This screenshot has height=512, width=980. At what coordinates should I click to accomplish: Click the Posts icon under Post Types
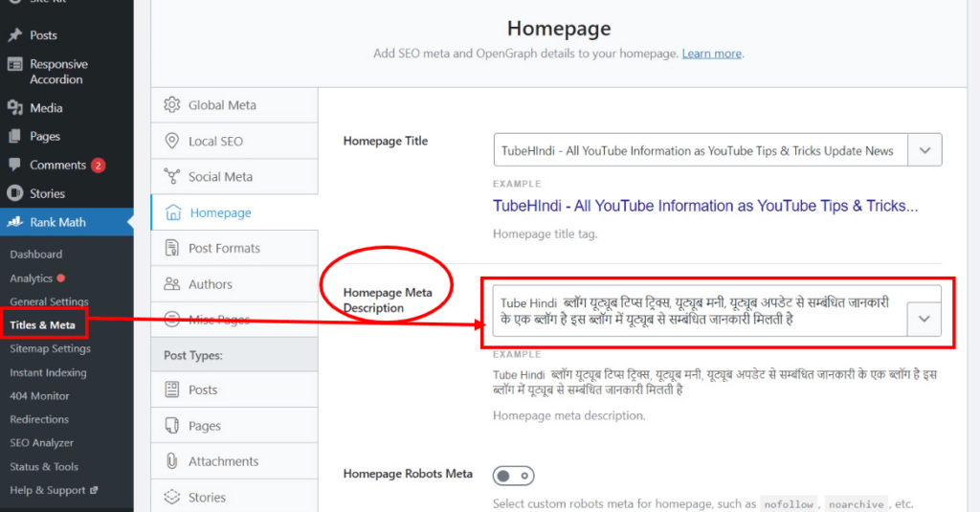click(x=172, y=390)
